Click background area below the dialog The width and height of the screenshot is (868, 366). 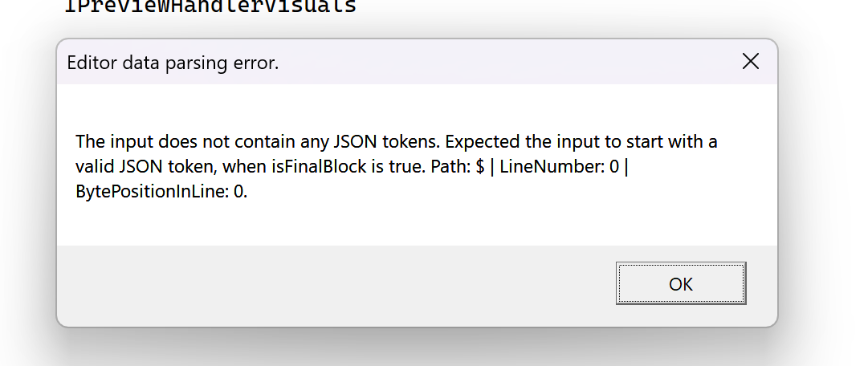click(x=418, y=349)
